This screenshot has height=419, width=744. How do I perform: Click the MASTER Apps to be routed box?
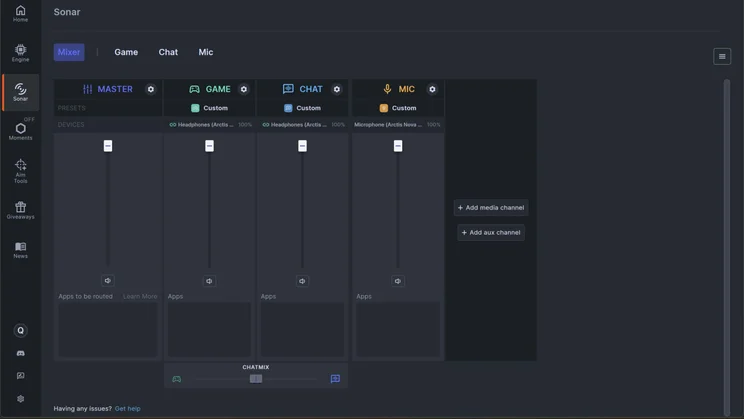pyautogui.click(x=108, y=329)
